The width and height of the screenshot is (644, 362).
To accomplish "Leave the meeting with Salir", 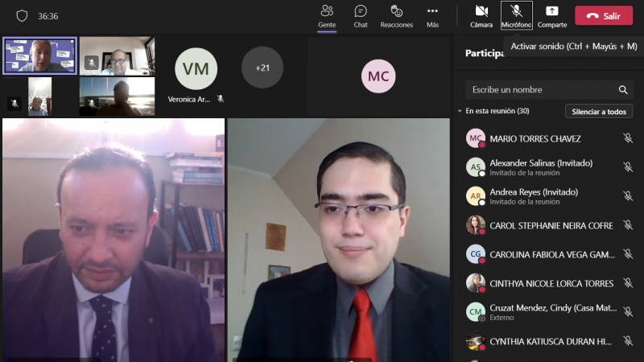I will coord(604,15).
